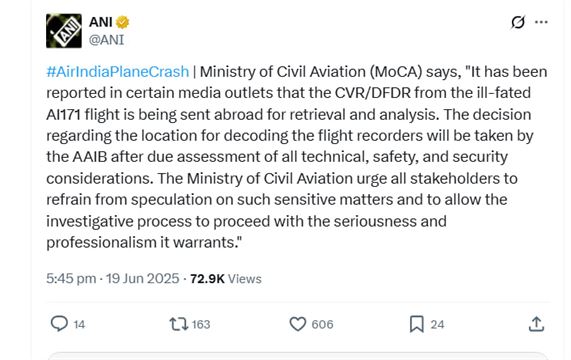Open the ANI profile avatar

coord(64,31)
